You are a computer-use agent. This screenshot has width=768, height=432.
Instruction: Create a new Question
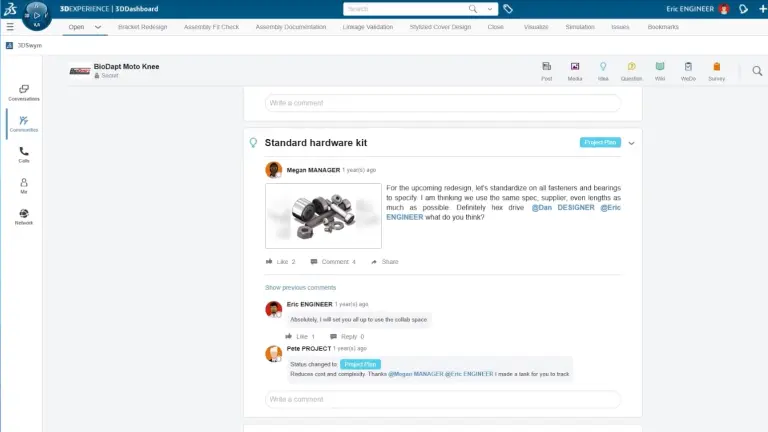point(631,71)
